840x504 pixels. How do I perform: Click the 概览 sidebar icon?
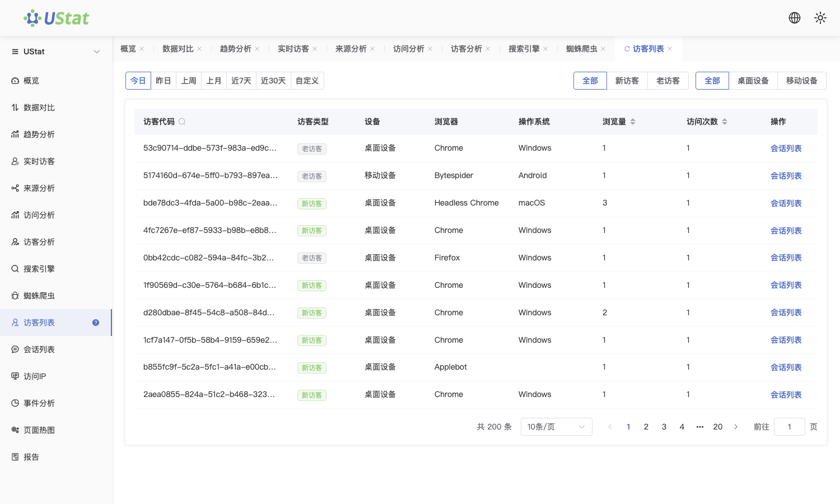click(x=15, y=81)
